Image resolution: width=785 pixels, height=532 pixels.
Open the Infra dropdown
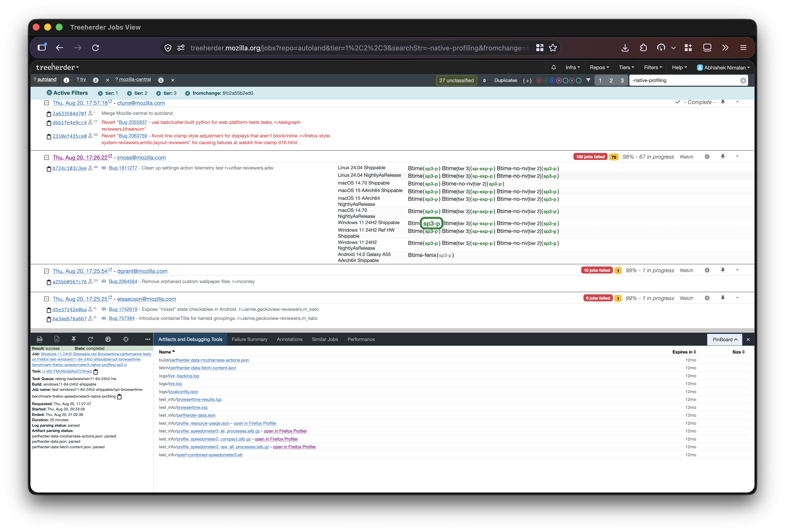click(x=572, y=67)
